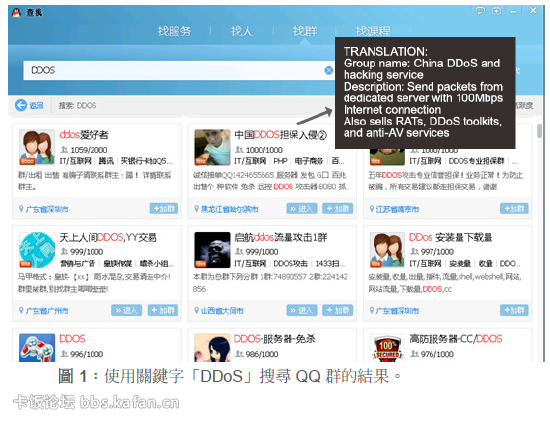Open the 中国DDOS担保入侵② group title
This screenshot has width=550, height=423.
click(x=280, y=135)
